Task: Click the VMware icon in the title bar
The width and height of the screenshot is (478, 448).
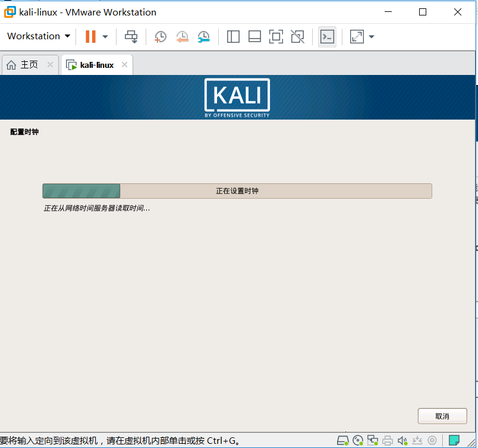Action: pyautogui.click(x=10, y=12)
